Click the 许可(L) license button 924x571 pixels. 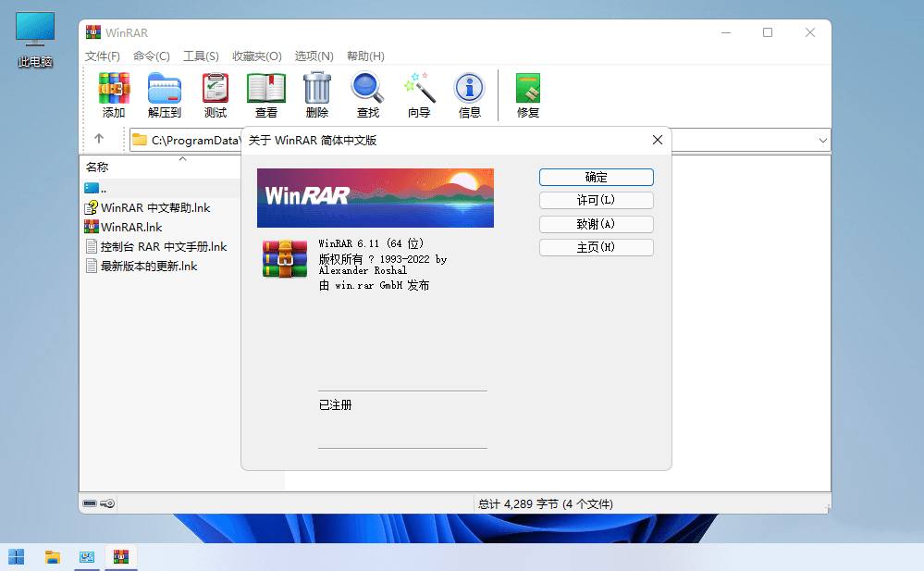point(596,201)
